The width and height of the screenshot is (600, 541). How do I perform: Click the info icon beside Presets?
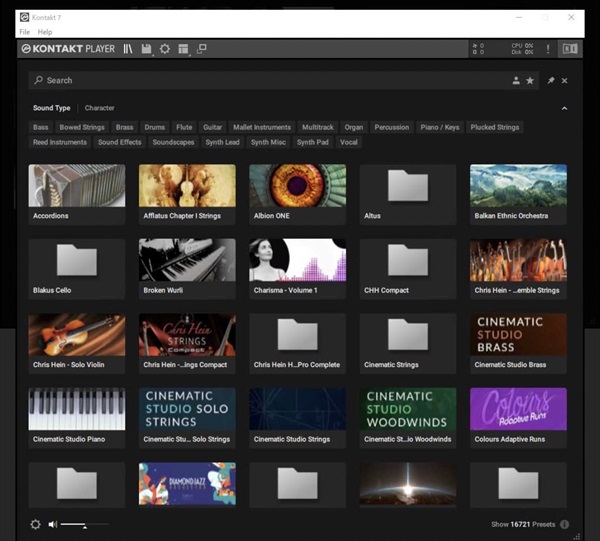click(x=564, y=524)
